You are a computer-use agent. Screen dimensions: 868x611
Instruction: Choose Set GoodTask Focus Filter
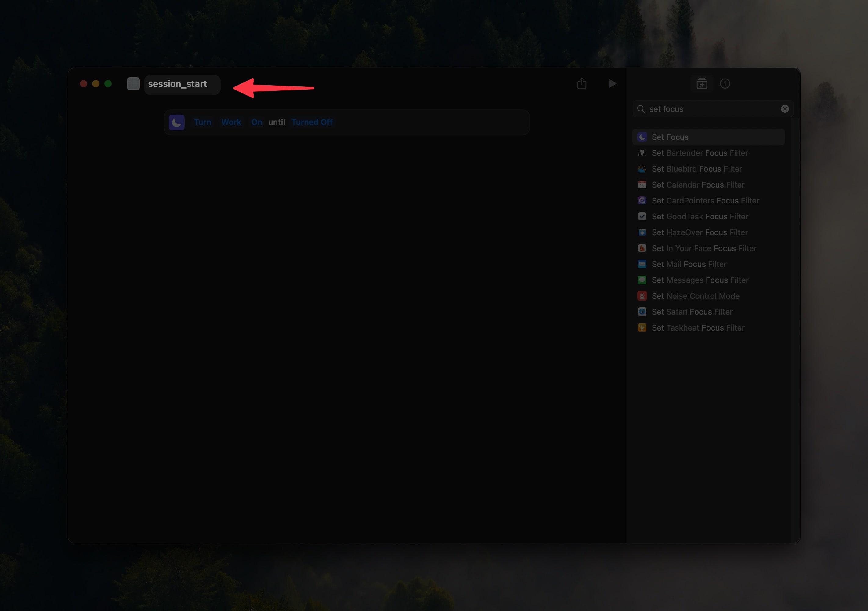[x=700, y=216]
